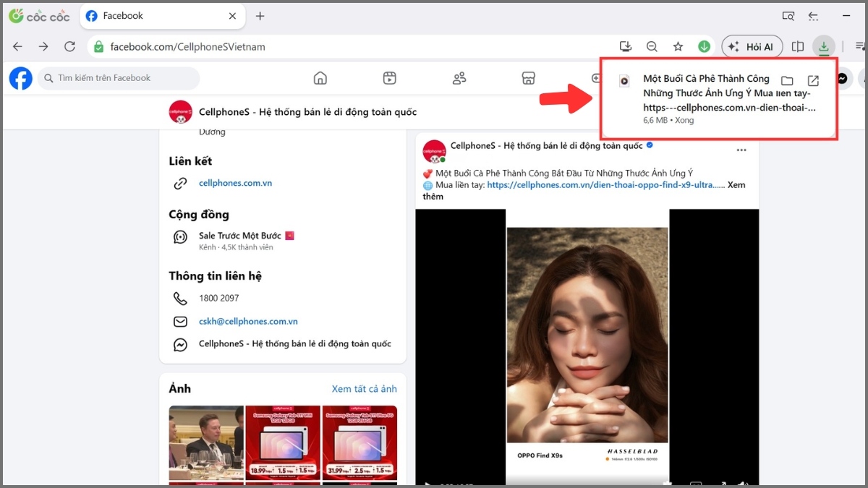Click the post author name CellphoneS
The width and height of the screenshot is (868, 488).
[546, 145]
